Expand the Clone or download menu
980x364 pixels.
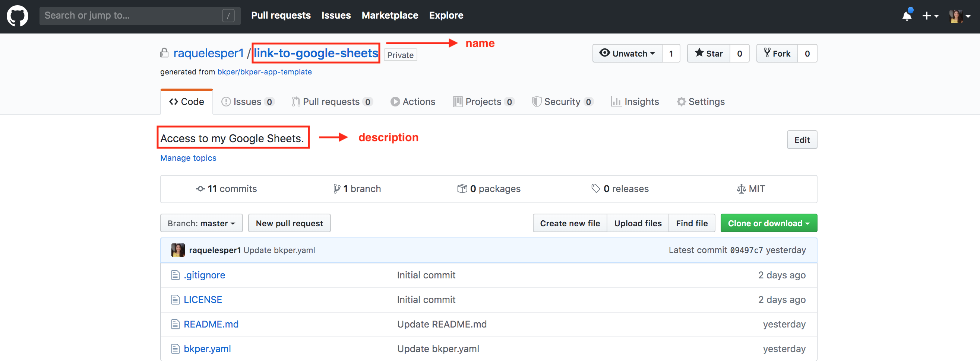coord(768,223)
